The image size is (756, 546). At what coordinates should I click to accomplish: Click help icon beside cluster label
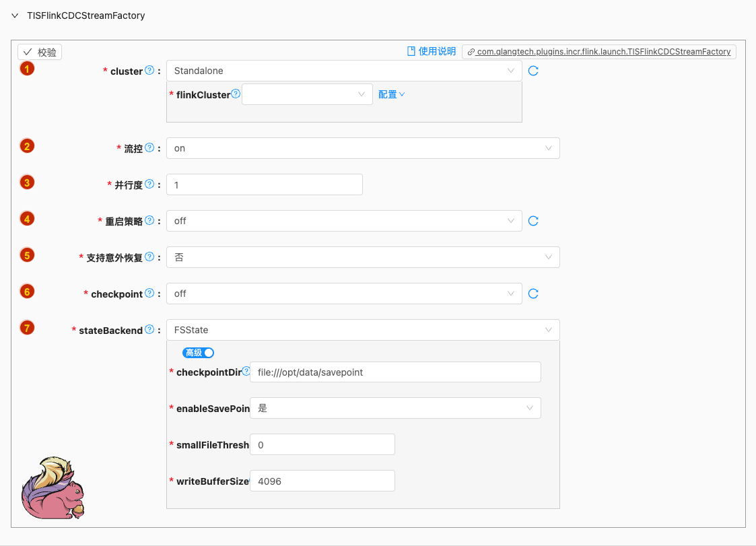(x=149, y=71)
